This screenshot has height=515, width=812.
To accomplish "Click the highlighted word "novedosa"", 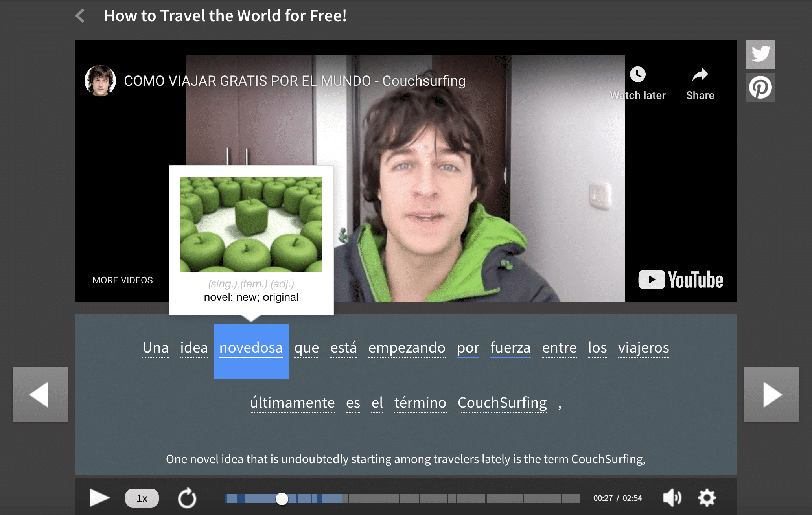I will [x=251, y=351].
